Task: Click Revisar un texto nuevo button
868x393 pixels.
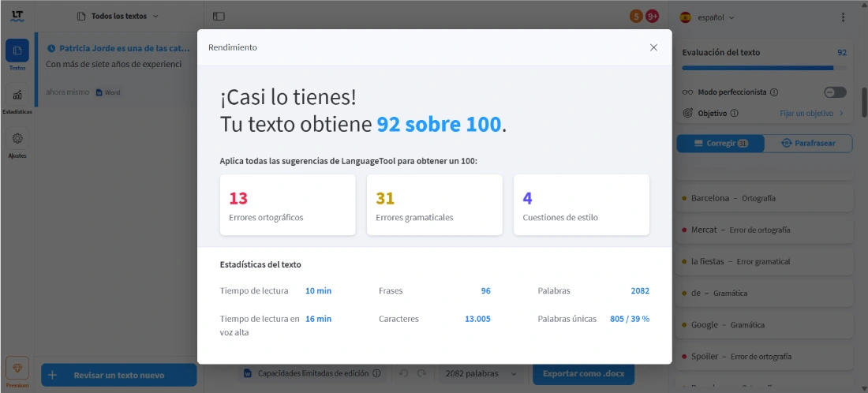Action: (119, 375)
